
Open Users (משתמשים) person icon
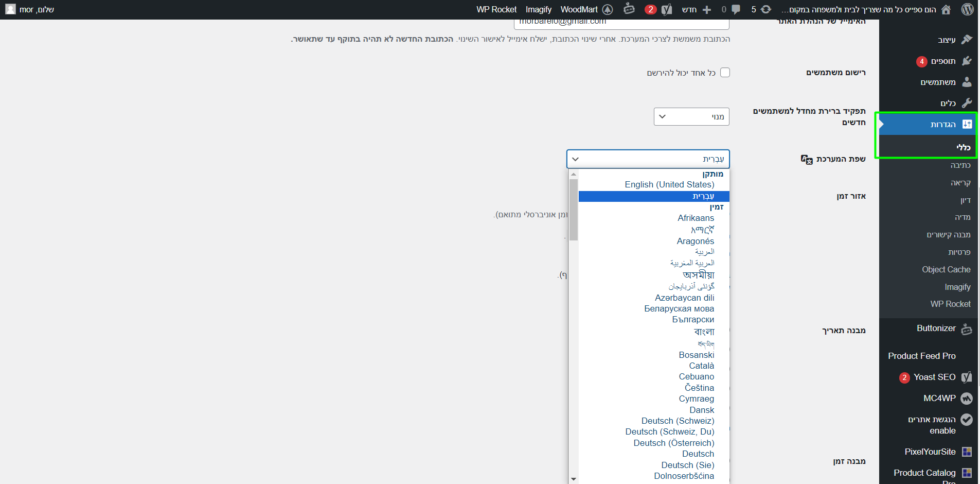point(967,82)
